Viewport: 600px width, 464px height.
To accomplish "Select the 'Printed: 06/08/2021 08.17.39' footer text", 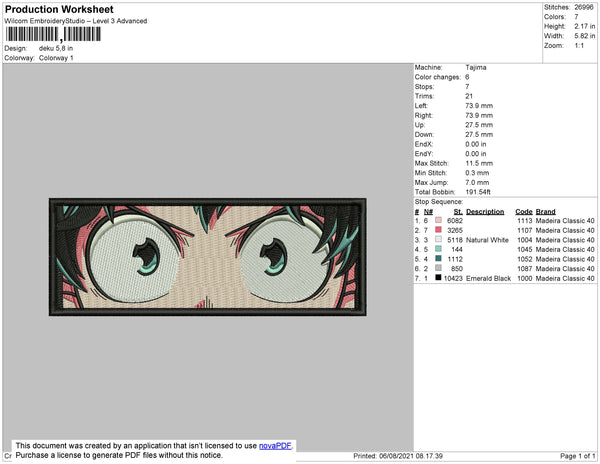I will pyautogui.click(x=398, y=456).
